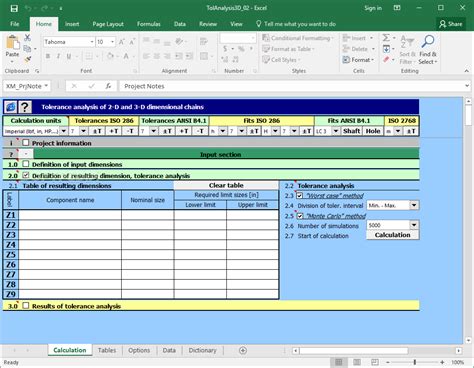
Task: Toggle Definition of input dimensions checkbox
Action: (26, 164)
